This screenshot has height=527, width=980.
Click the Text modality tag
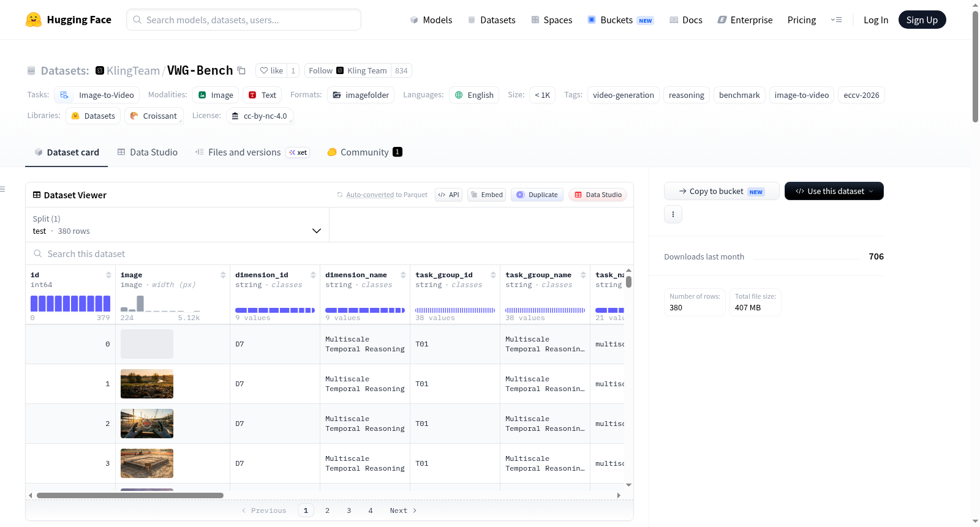coord(262,95)
